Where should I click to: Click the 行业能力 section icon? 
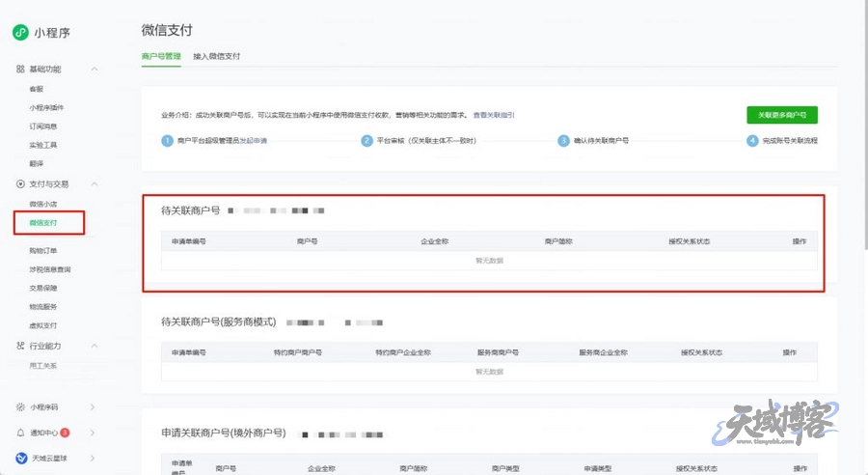click(20, 346)
